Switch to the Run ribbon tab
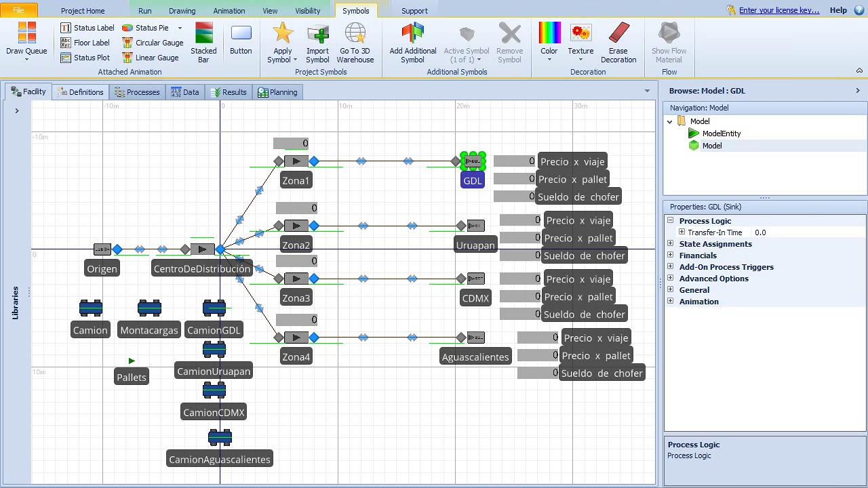The height and width of the screenshot is (488, 868). tap(145, 11)
